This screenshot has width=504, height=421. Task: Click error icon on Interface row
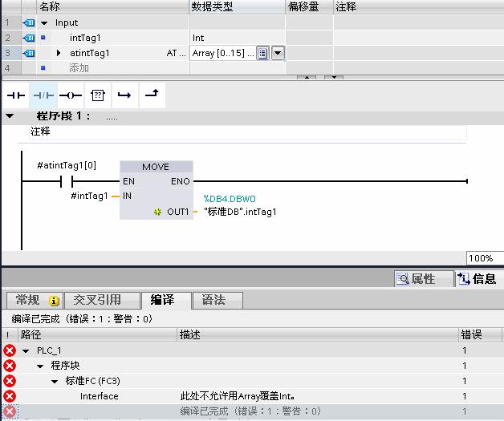tap(10, 396)
